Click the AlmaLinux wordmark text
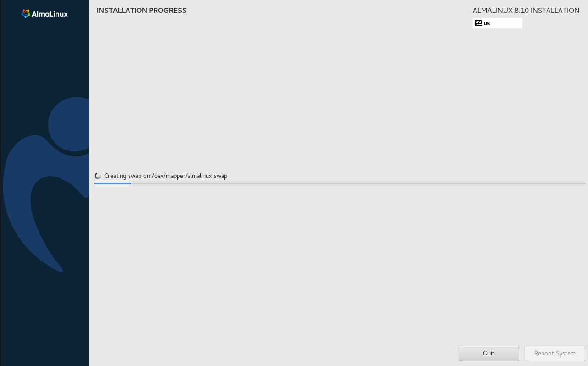 (x=50, y=14)
